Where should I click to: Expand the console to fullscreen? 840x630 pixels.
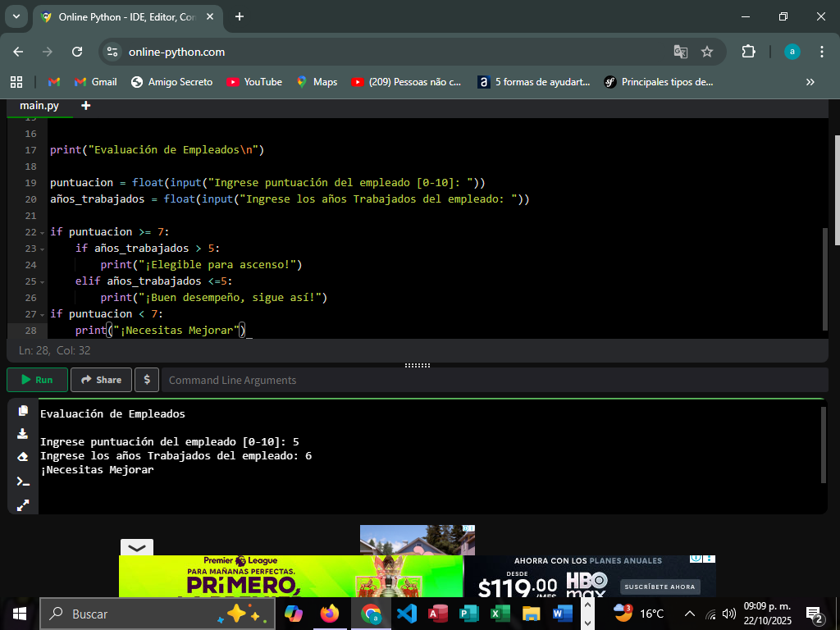[x=23, y=504]
